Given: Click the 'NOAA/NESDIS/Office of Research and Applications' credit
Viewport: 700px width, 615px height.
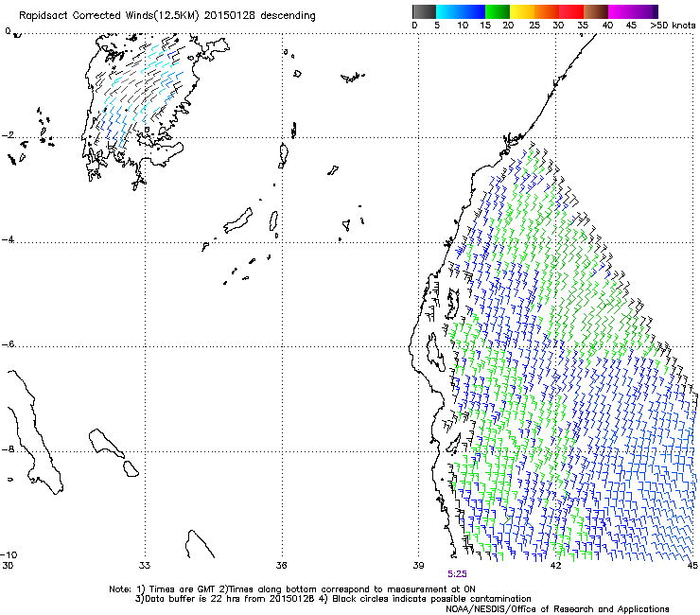Looking at the screenshot, I should (x=557, y=609).
